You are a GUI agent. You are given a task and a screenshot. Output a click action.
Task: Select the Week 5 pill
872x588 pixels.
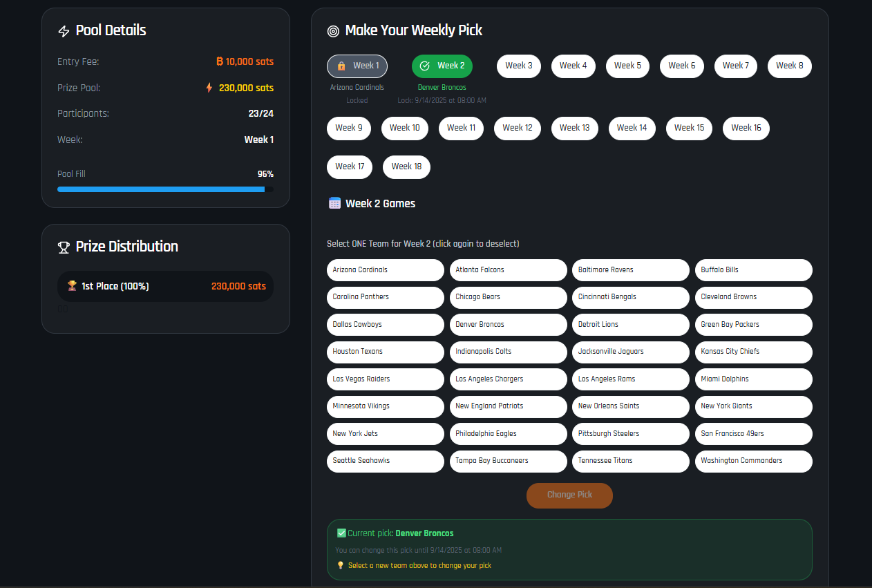pos(628,66)
